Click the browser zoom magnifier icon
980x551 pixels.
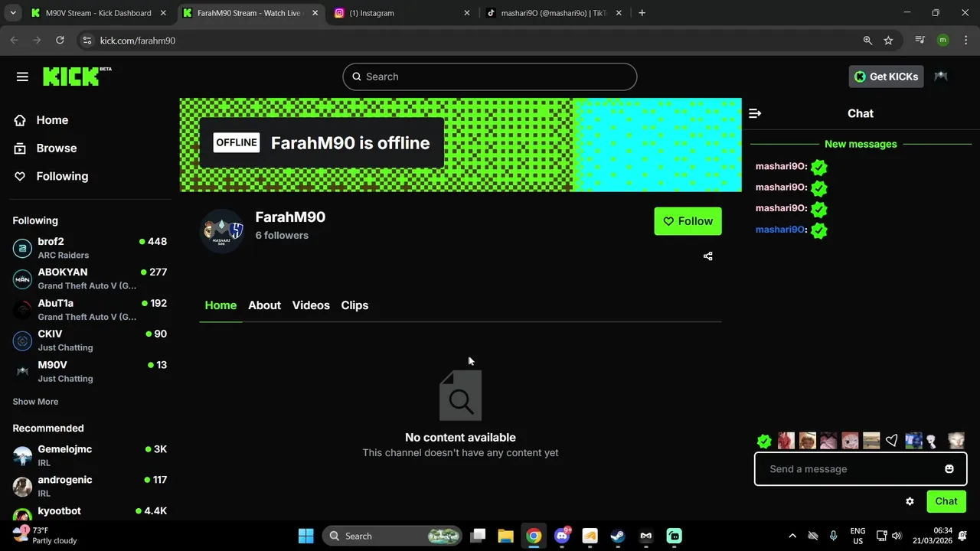867,41
